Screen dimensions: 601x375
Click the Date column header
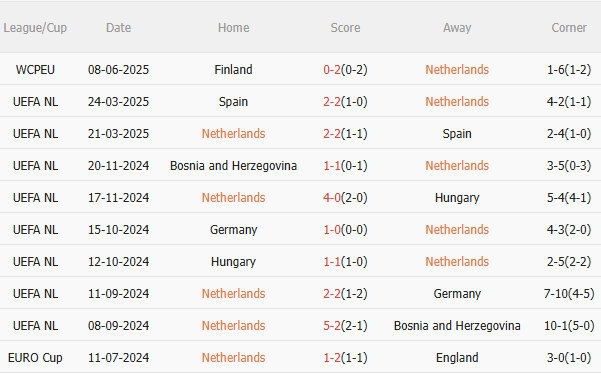tap(118, 28)
